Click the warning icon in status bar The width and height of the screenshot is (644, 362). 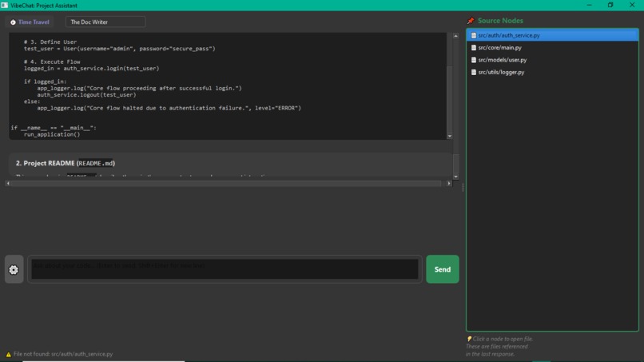[8, 354]
